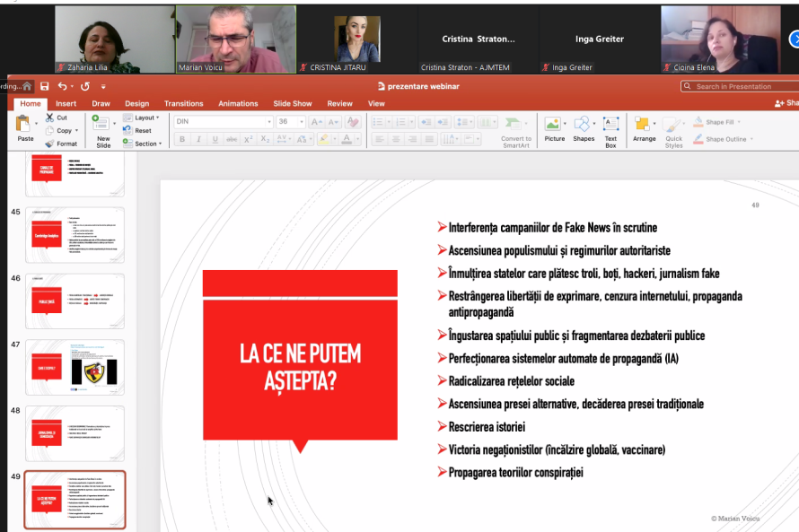The height and width of the screenshot is (532, 799).
Task: Switch to the Insert ribbon tab
Action: point(66,103)
